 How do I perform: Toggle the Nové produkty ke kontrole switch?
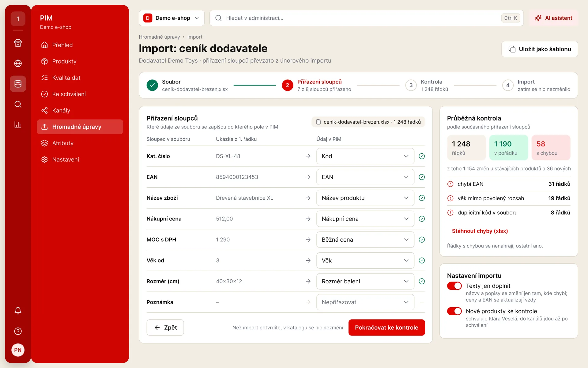click(454, 311)
